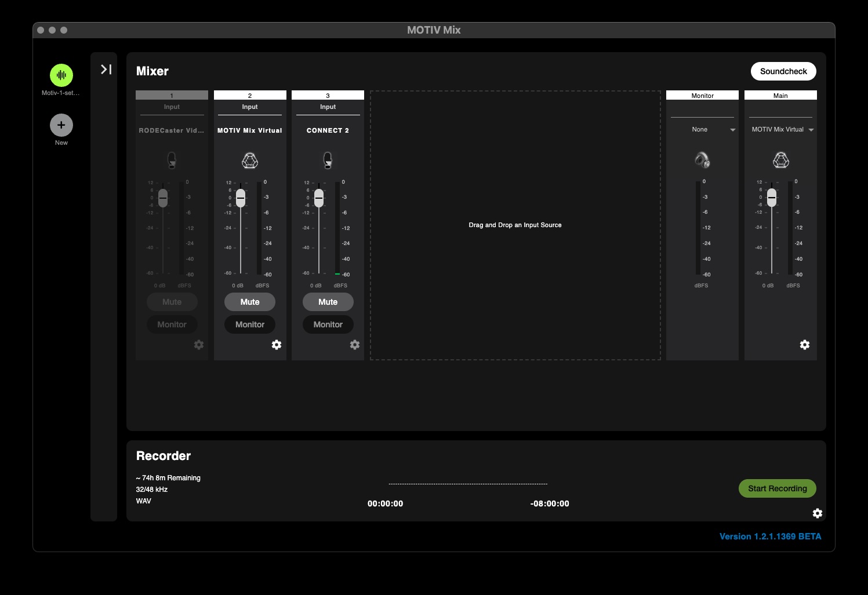The width and height of the screenshot is (868, 595).
Task: Click the -08:00:00 remaining time readout
Action: click(550, 503)
